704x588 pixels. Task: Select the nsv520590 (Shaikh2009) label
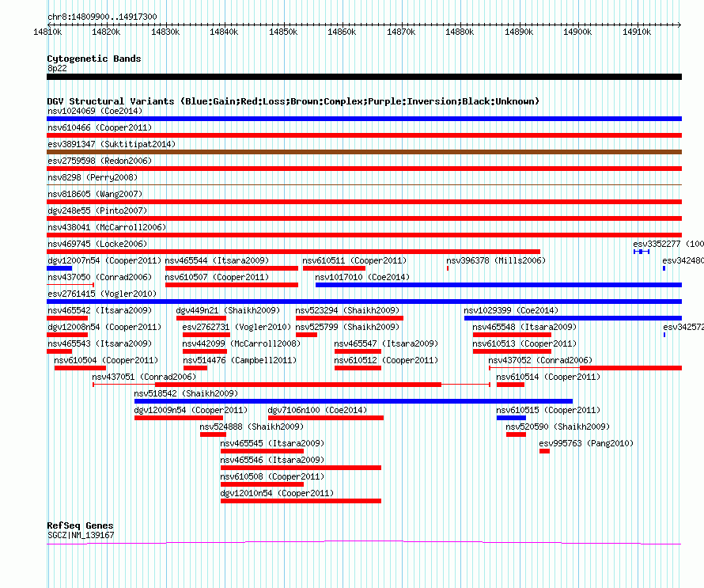558,427
